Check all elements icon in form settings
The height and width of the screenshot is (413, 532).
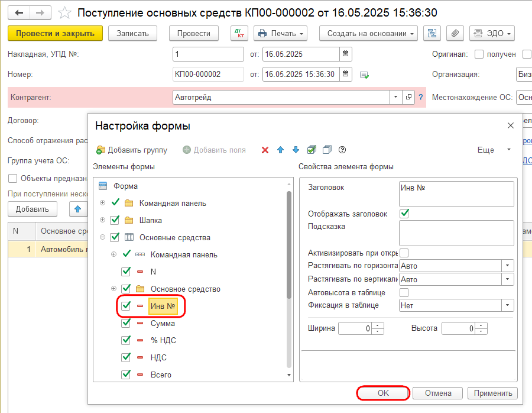(x=312, y=150)
